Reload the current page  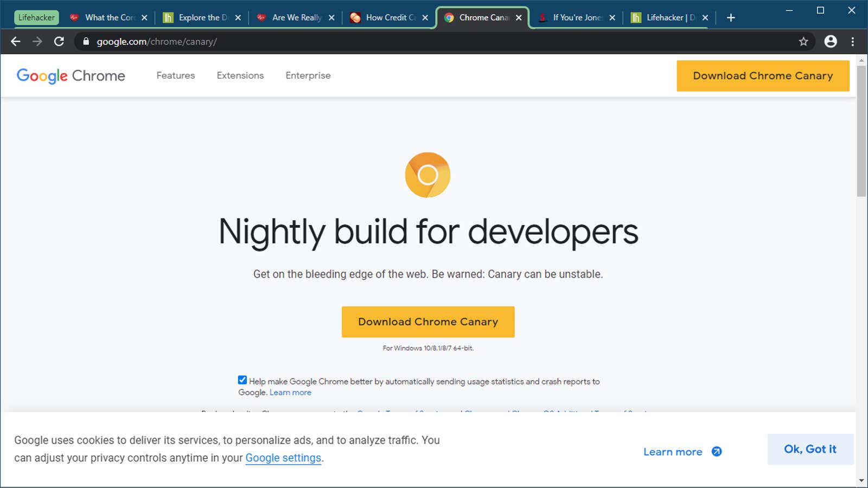click(59, 41)
